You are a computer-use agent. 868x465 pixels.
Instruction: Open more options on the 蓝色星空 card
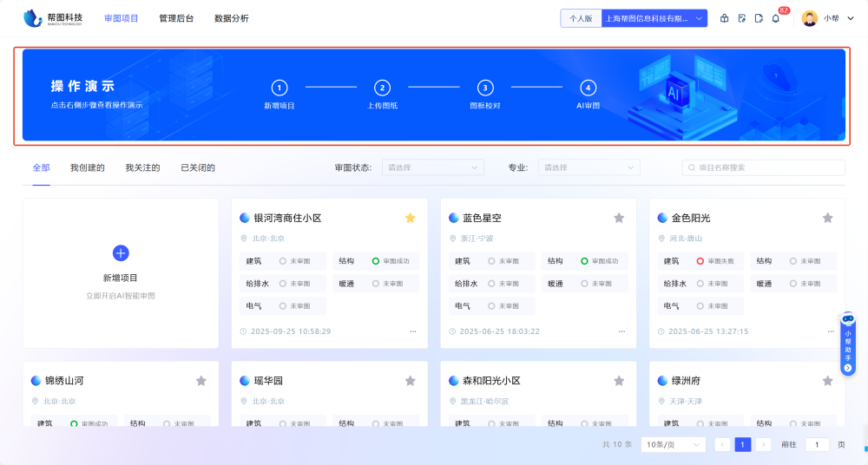[x=621, y=331]
